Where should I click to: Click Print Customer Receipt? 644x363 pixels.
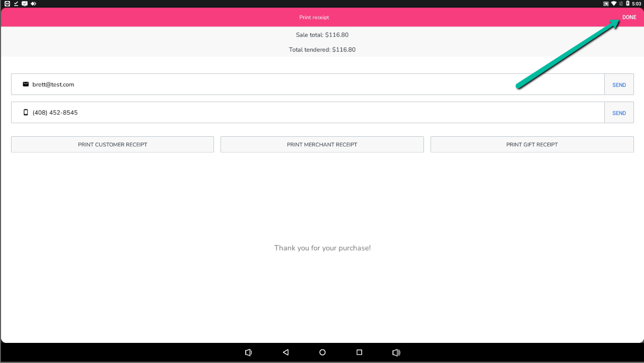pyautogui.click(x=113, y=144)
